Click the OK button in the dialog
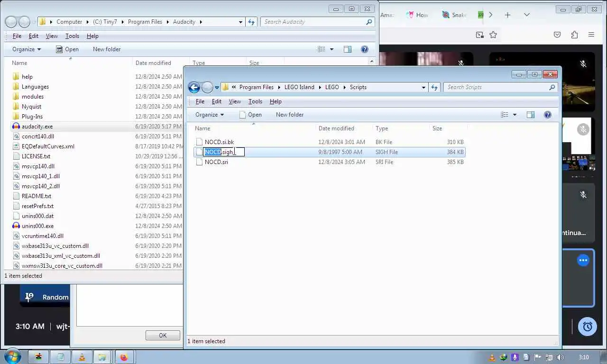Screen dimensions: 607x364 [163, 335]
